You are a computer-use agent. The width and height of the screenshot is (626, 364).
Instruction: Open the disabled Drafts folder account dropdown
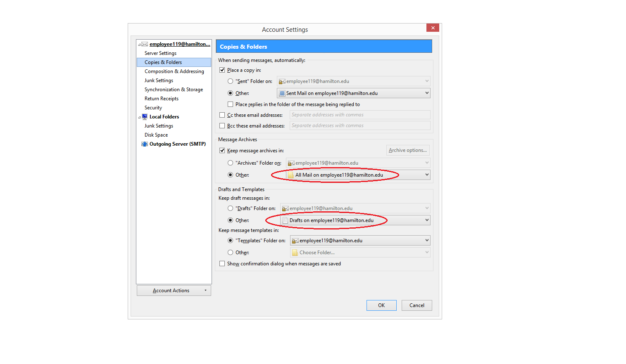[x=355, y=208]
